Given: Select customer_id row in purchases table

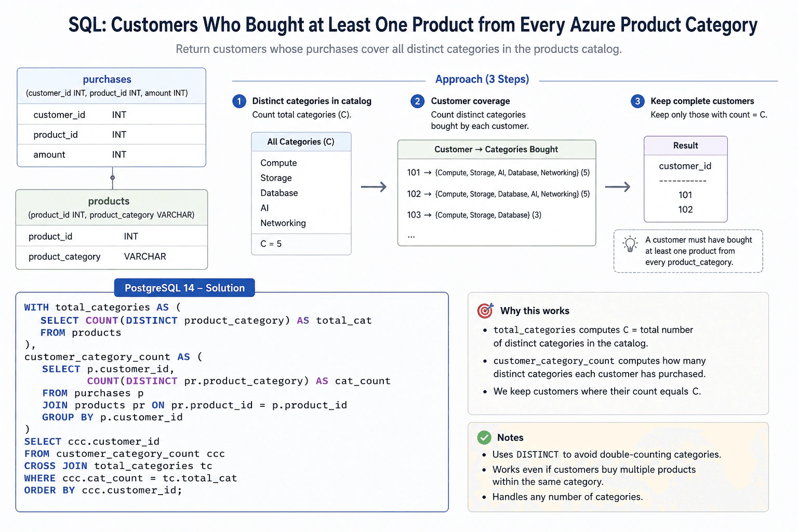Looking at the screenshot, I should click(x=112, y=115).
